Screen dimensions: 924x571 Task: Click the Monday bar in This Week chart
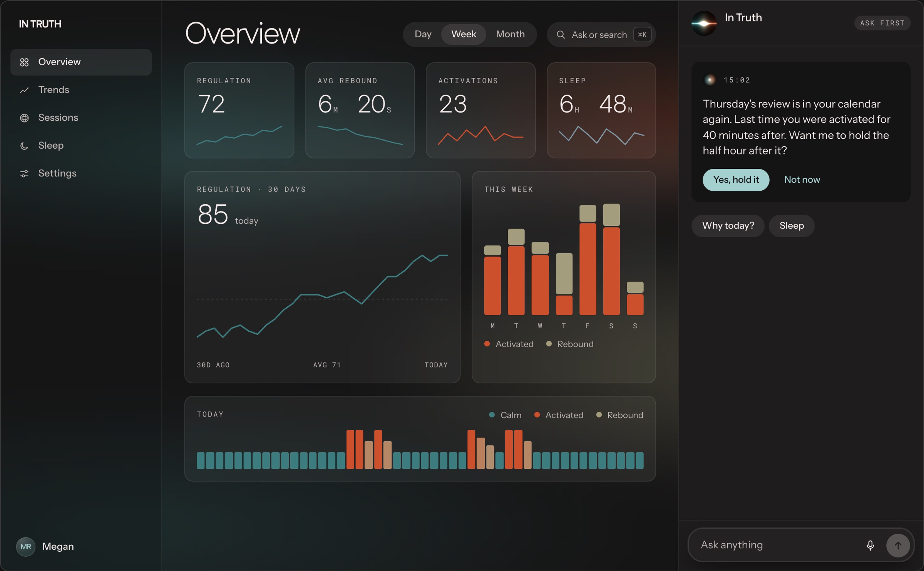click(x=492, y=280)
